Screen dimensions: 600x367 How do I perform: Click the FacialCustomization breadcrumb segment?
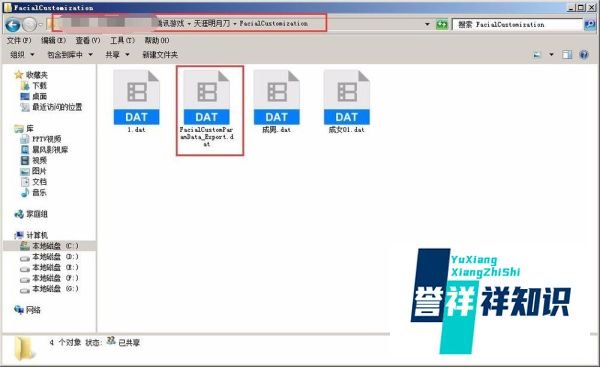[x=274, y=23]
